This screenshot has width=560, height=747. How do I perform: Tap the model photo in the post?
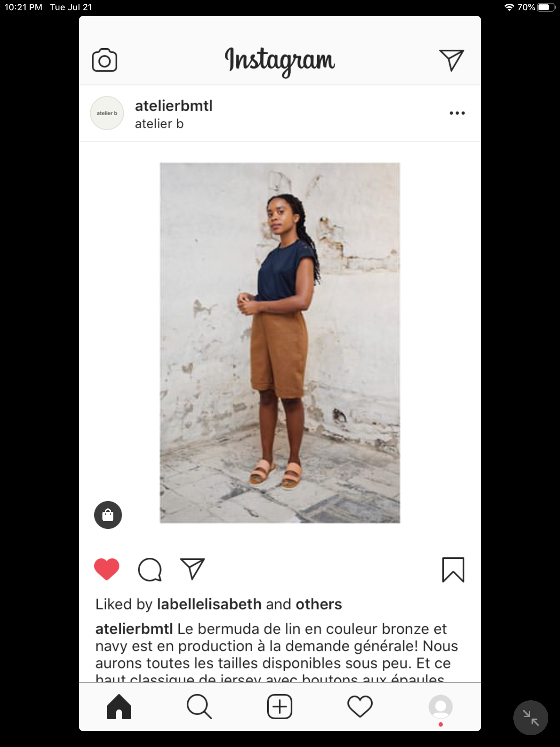280,343
